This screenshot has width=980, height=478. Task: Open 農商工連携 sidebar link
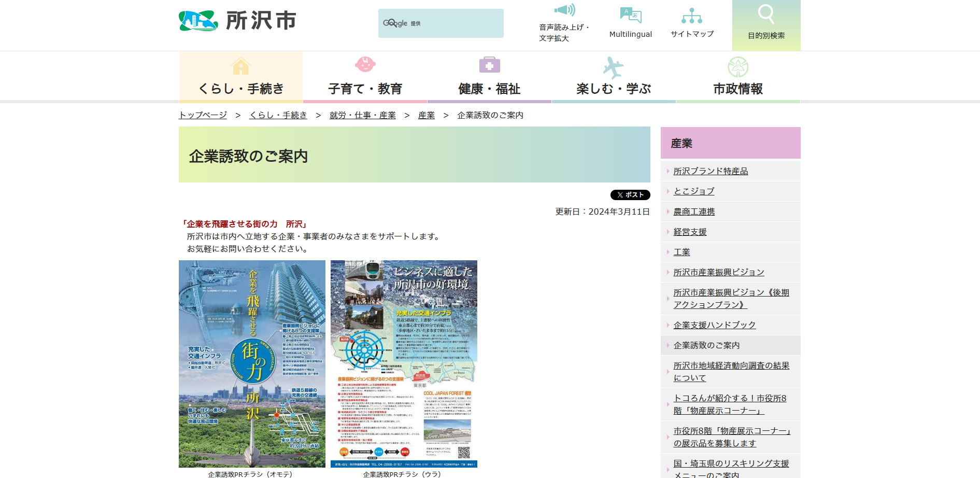(694, 212)
